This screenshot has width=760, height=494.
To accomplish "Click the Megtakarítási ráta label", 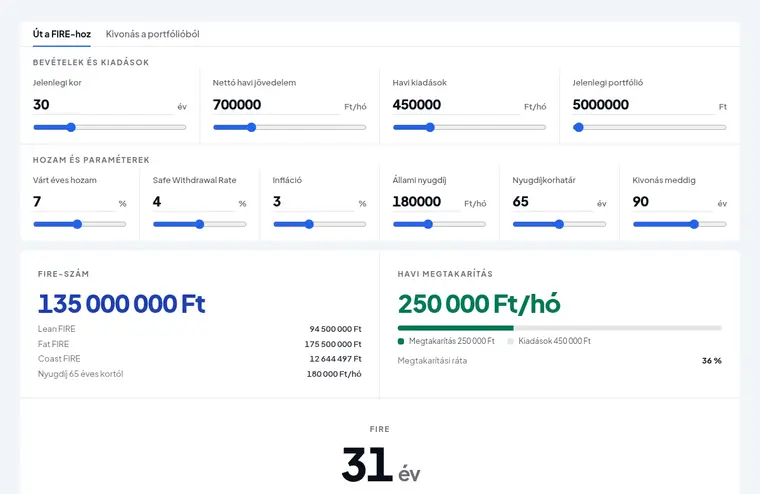I will tap(432, 361).
